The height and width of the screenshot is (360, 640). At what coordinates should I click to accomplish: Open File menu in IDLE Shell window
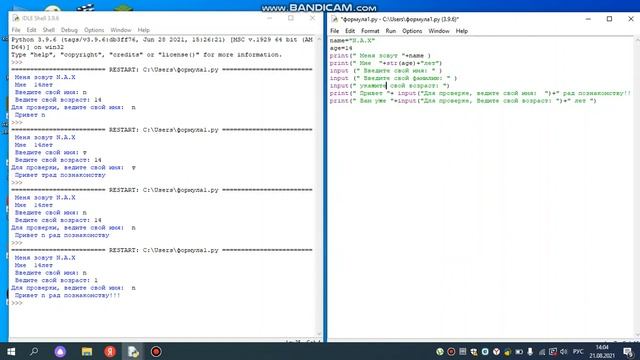pos(16,30)
